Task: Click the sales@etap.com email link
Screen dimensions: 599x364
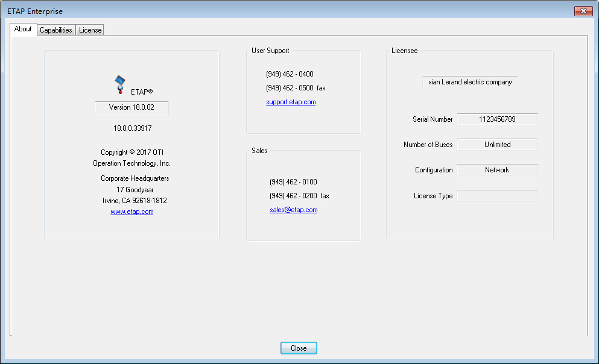Action: (x=293, y=210)
